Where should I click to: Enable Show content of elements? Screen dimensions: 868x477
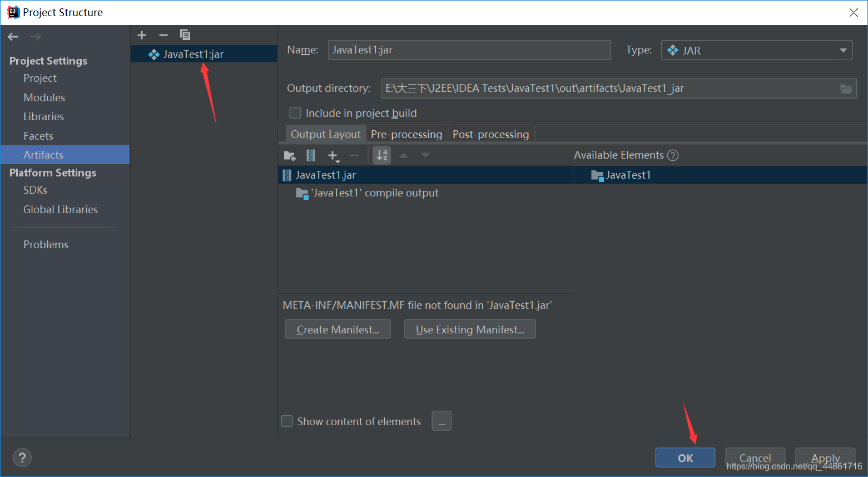(x=287, y=421)
